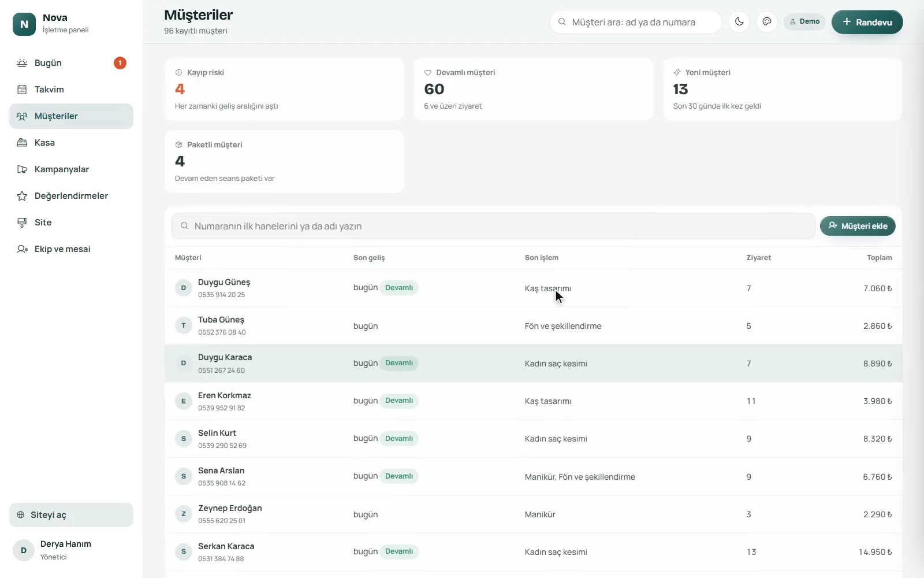The image size is (924, 578).
Task: Open Bugün in the sidebar
Action: 71,63
